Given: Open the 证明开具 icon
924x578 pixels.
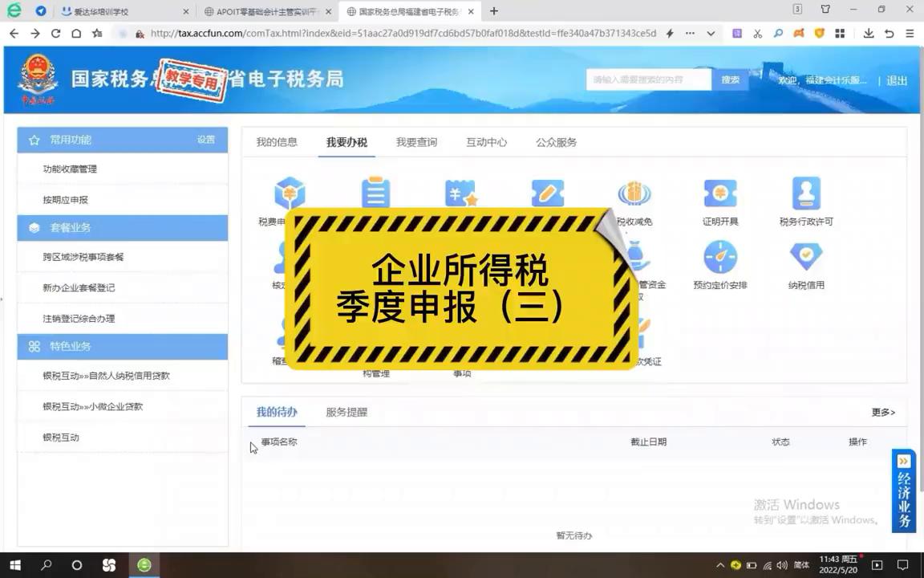Looking at the screenshot, I should coord(719,193).
